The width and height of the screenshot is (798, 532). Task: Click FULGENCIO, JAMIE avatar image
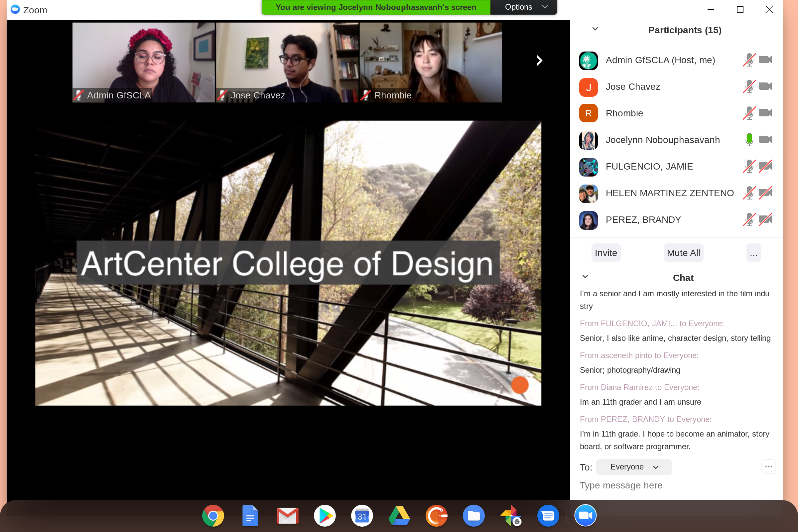pyautogui.click(x=588, y=167)
